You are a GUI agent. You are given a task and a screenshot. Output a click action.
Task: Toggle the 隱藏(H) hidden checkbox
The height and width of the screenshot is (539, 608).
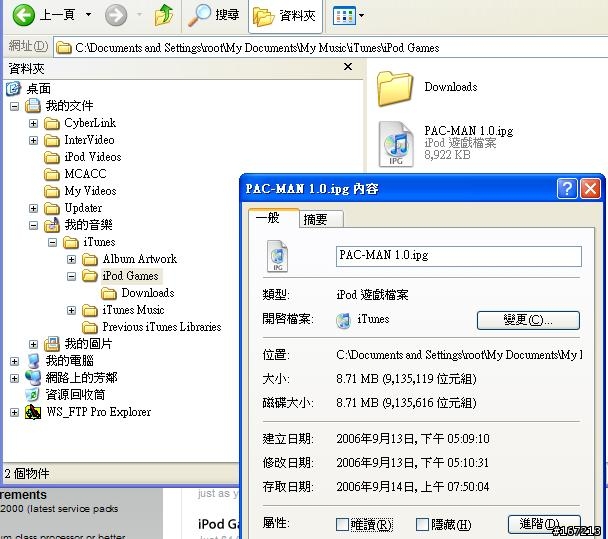point(422,525)
